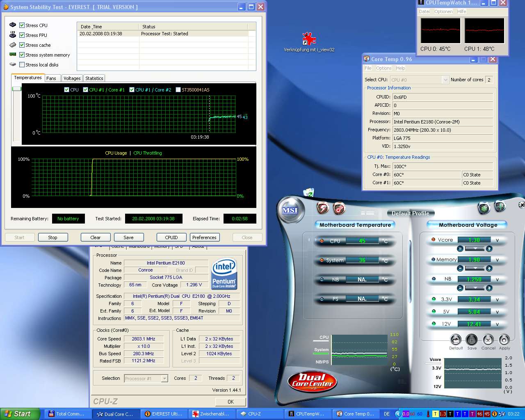Click the Apply round button in Dual Core Center
The height and width of the screenshot is (420, 525).
pos(504,340)
